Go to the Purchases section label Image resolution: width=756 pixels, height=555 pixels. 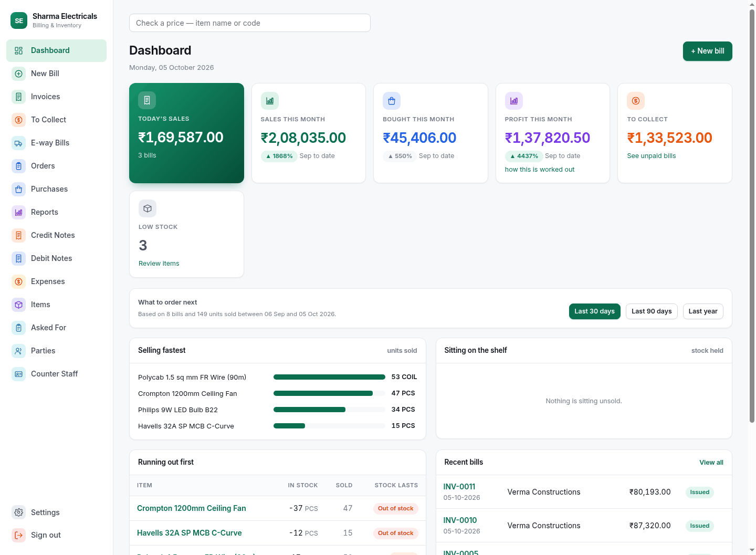tap(49, 189)
